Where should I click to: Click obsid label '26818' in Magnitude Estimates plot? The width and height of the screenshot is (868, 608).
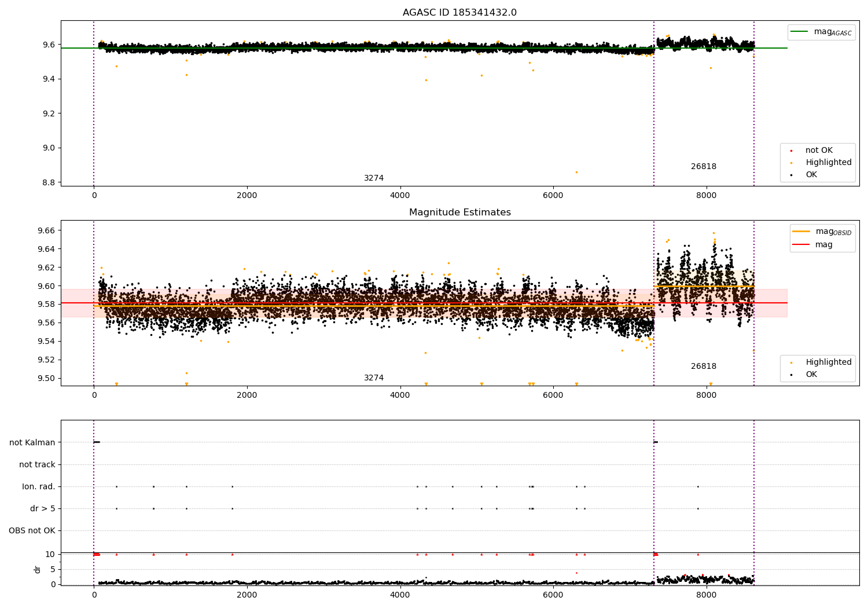(x=704, y=367)
